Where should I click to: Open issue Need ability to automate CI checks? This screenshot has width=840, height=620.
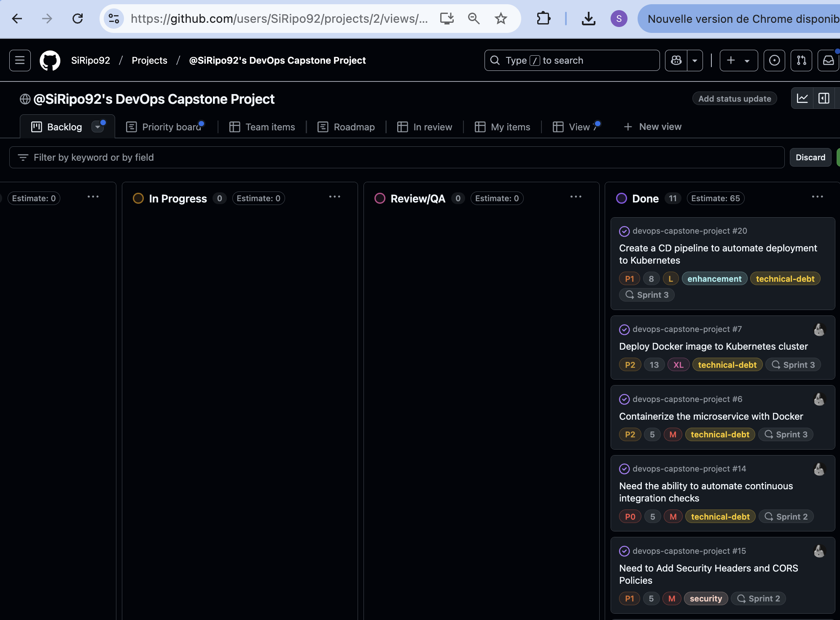coord(705,492)
